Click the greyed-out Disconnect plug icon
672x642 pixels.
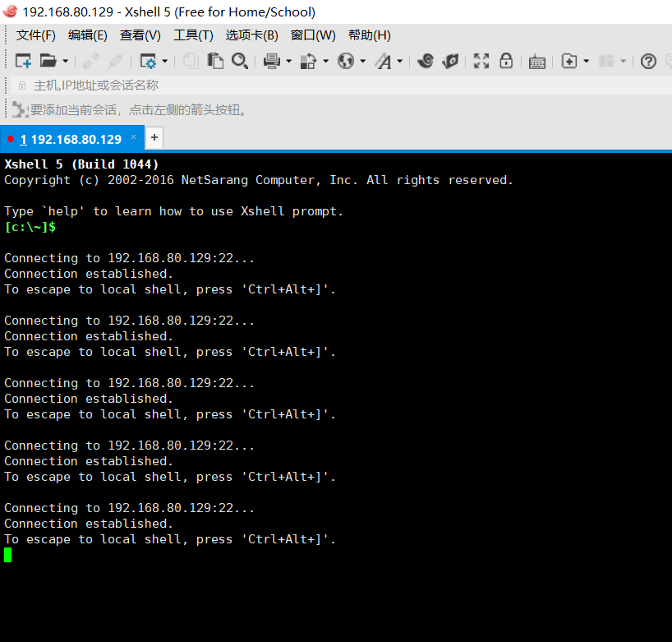coord(116,61)
